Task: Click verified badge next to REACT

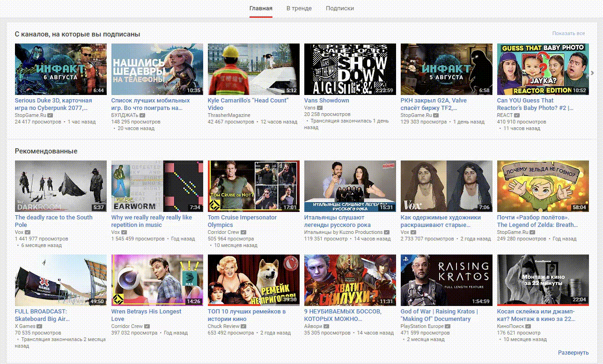Action: 517,115
